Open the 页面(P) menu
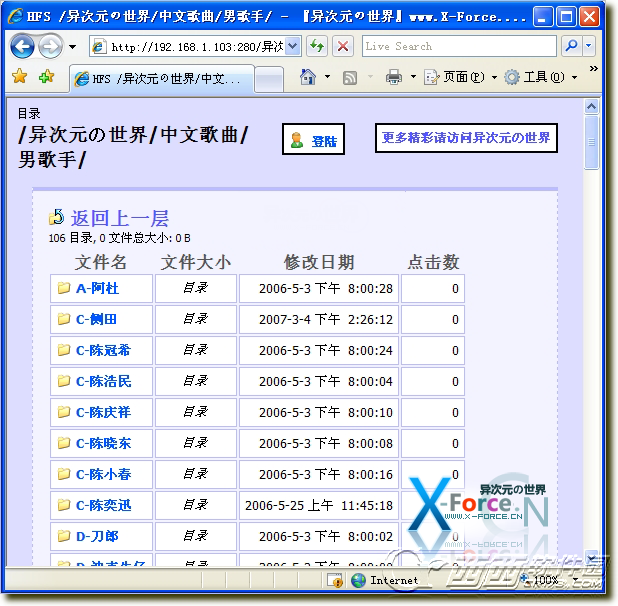 pos(460,77)
